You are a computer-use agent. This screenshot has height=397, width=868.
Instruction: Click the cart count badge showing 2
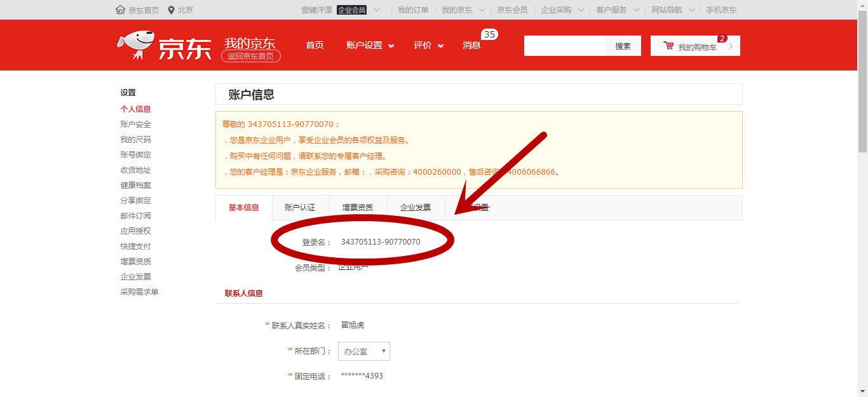[x=722, y=38]
